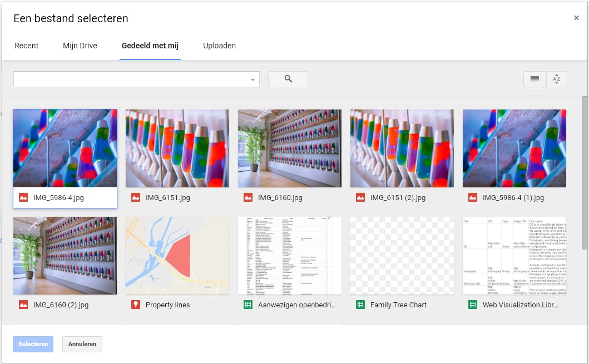Click the Selecteren button

(x=33, y=344)
